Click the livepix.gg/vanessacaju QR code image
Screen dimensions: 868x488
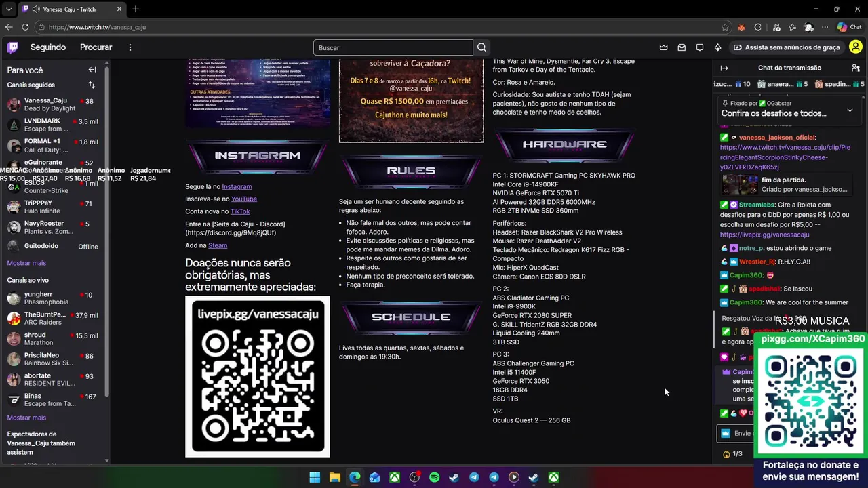(258, 376)
